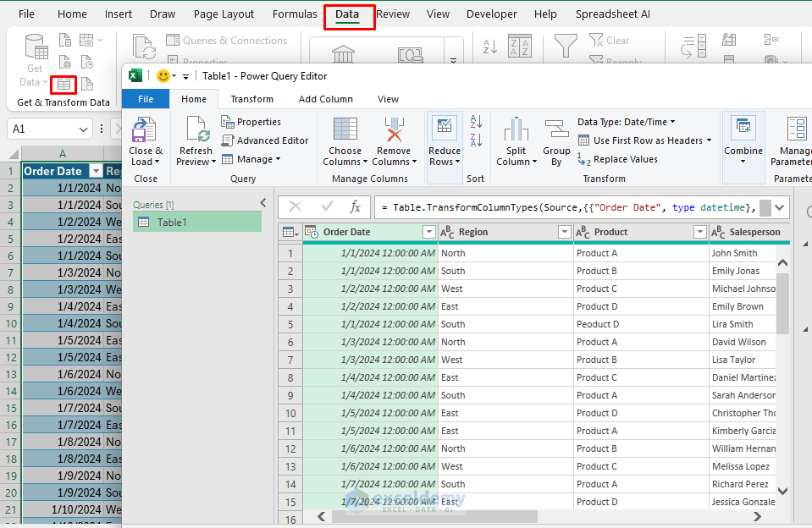Expand the formula bar with the chevron

780,207
